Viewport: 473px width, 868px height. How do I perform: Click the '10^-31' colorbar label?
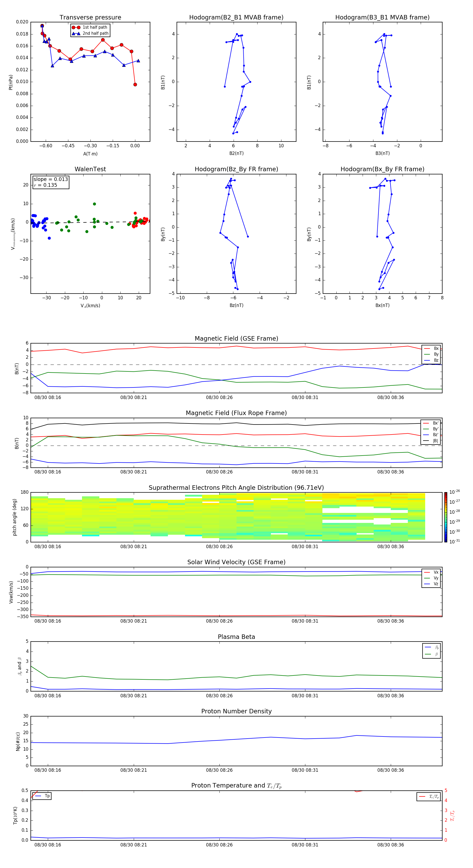(455, 542)
